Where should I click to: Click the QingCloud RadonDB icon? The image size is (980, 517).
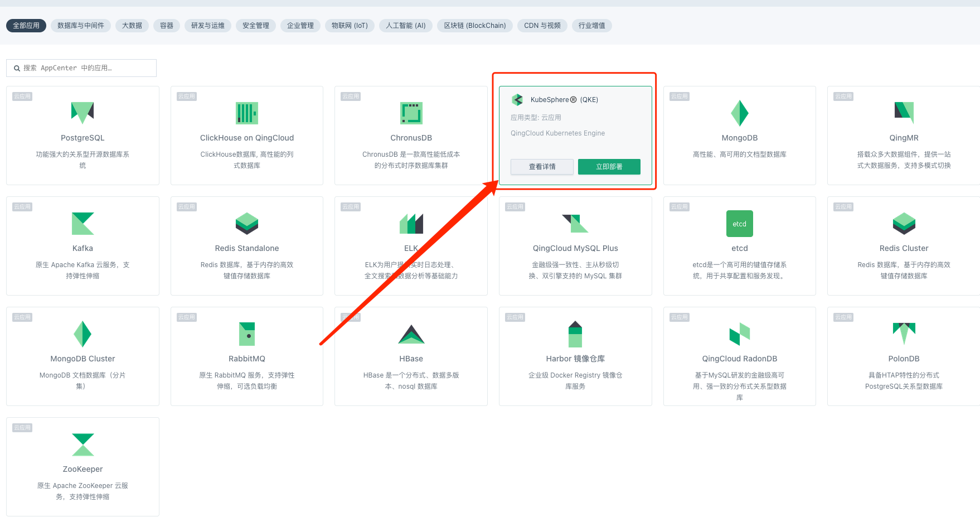[x=740, y=334]
